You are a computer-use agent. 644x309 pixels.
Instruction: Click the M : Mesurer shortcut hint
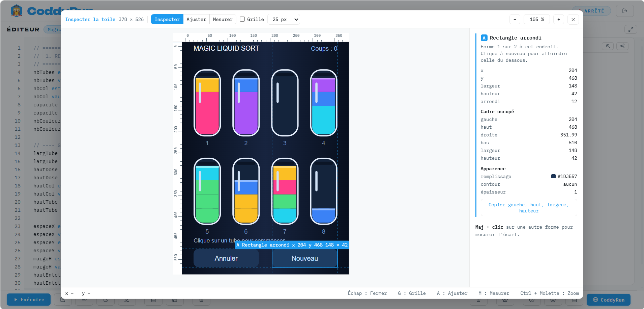click(x=494, y=293)
